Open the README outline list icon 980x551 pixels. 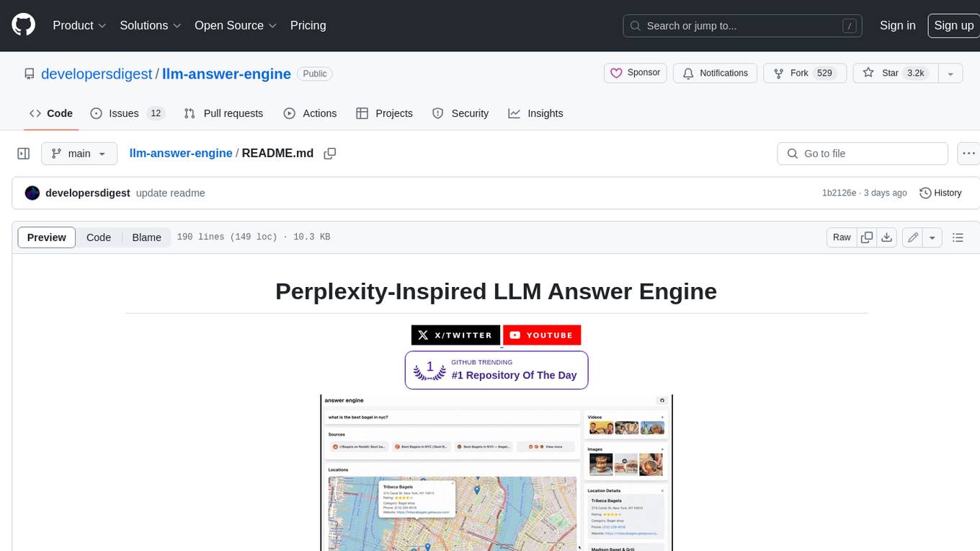pos(958,237)
